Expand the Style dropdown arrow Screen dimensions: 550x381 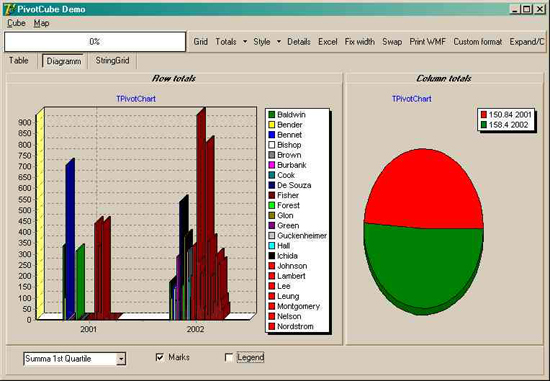coord(279,42)
